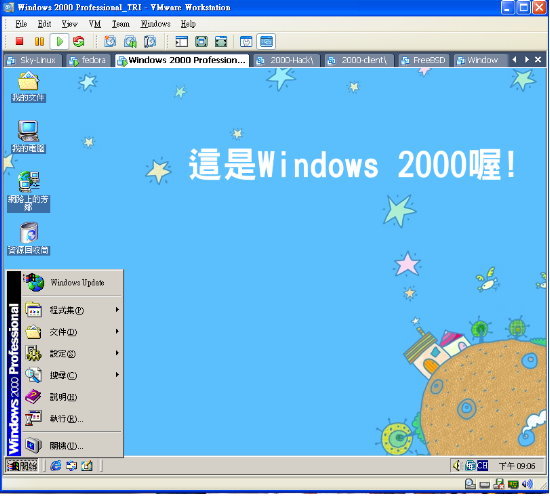The image size is (550, 497).
Task: Open the Settings (S) Start menu entry
Action: click(x=73, y=354)
